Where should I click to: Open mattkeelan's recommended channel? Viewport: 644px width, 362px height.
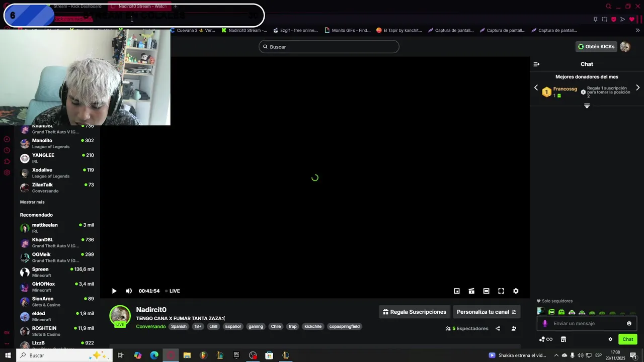[x=57, y=228]
